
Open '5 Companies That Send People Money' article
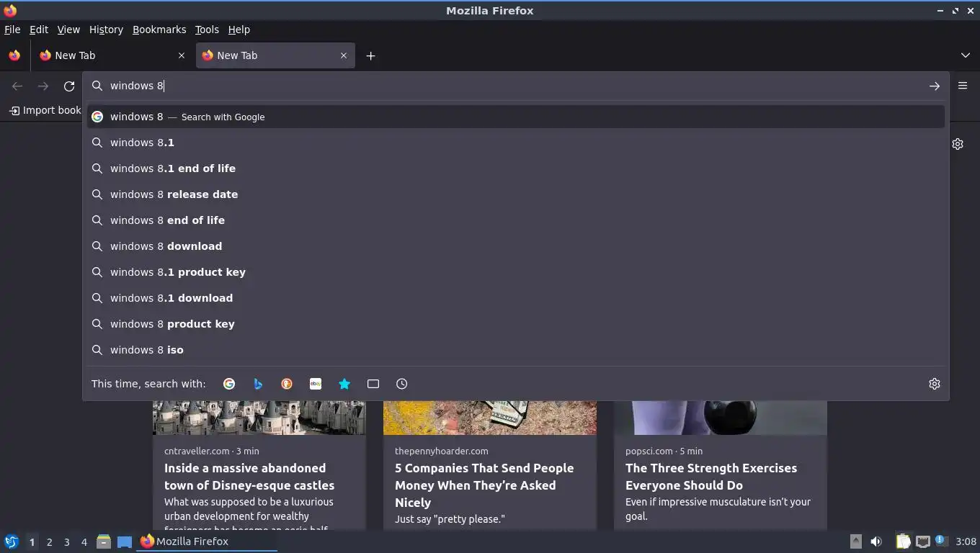(484, 485)
